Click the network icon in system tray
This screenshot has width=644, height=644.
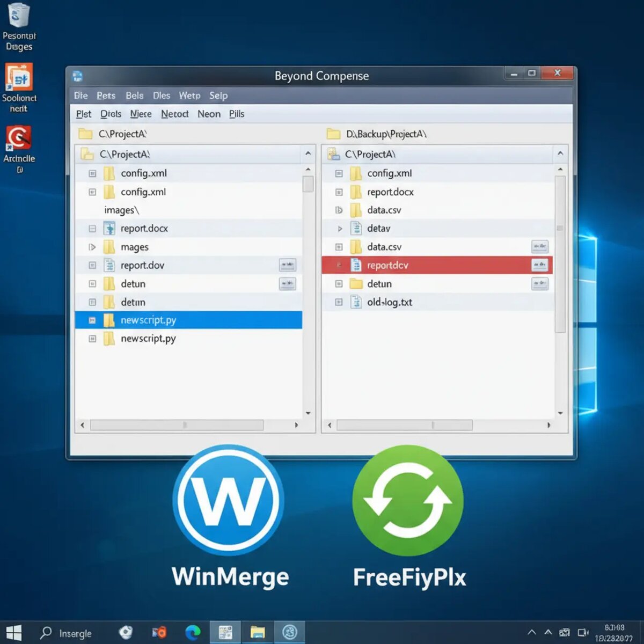(x=564, y=633)
